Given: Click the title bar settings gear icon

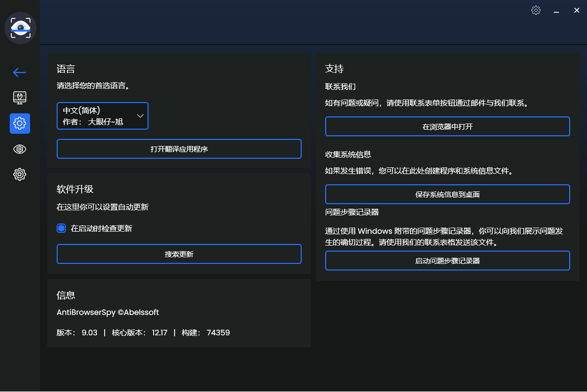Looking at the screenshot, I should [536, 10].
